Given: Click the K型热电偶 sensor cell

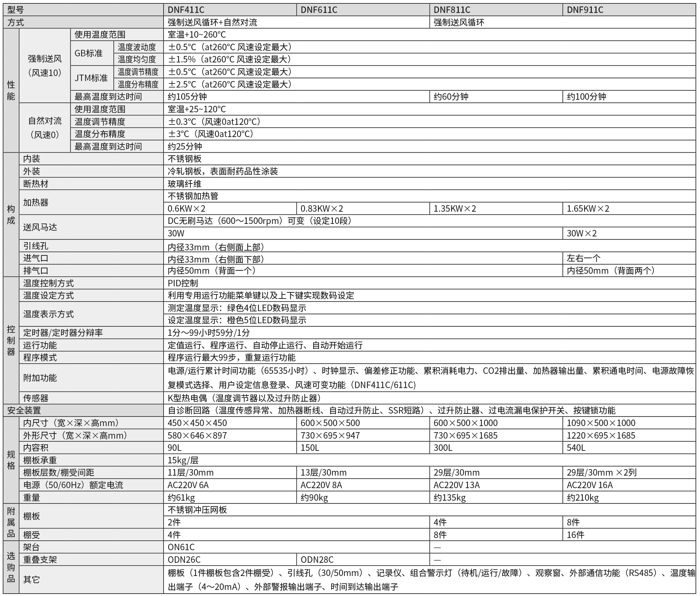Looking at the screenshot, I should click(430, 398).
